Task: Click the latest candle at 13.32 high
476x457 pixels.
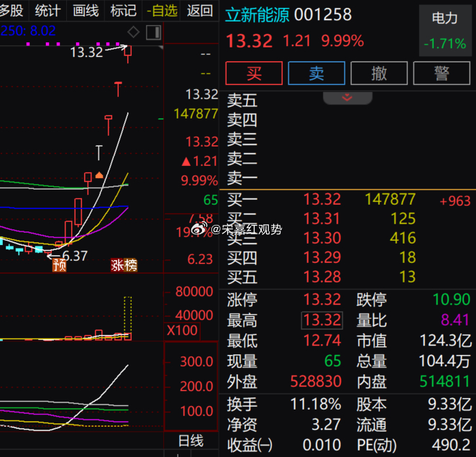Action: (x=128, y=53)
